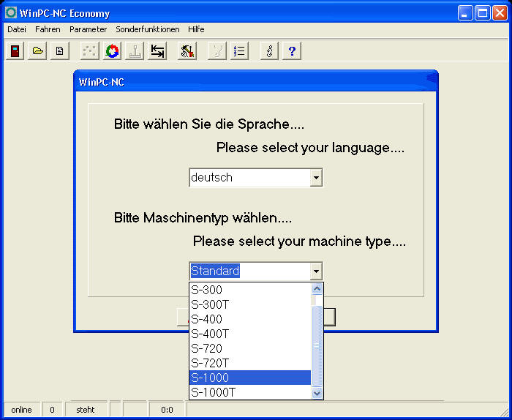The height and width of the screenshot is (420, 512).
Task: Open tools icon with wrench and hammer
Action: 187,51
